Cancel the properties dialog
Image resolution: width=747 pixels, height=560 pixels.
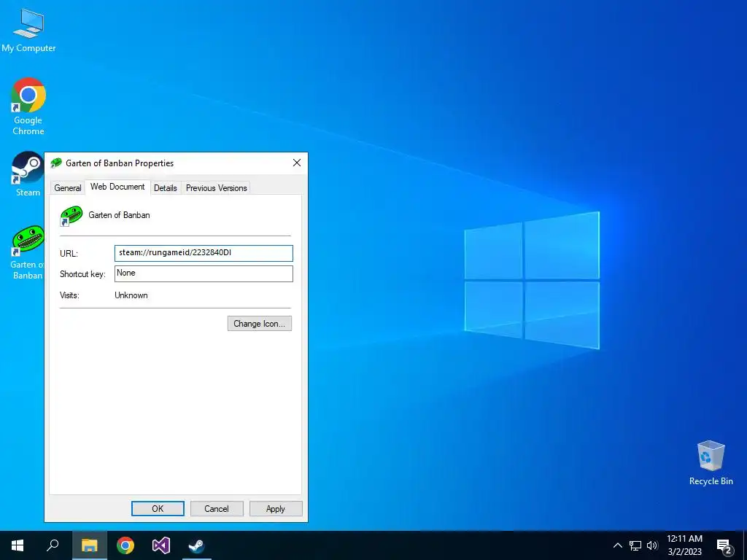click(217, 508)
